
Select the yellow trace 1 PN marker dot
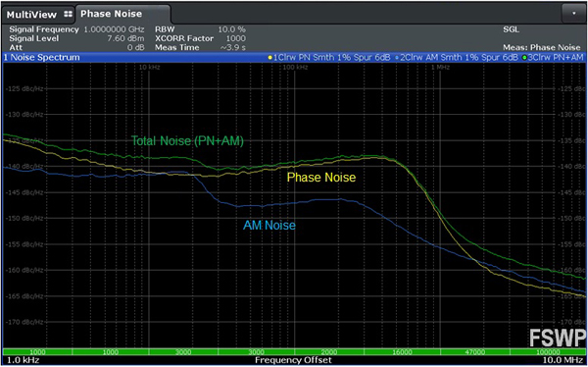(269, 58)
